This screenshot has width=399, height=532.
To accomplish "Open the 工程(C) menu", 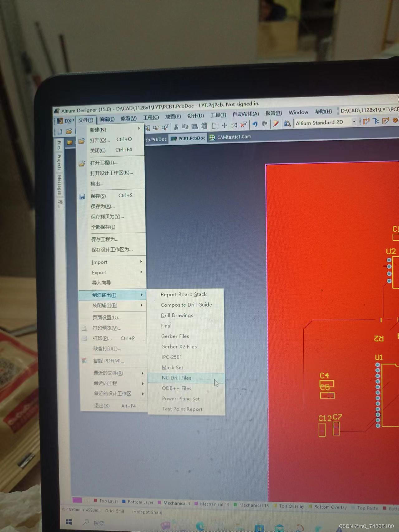I will tap(151, 118).
